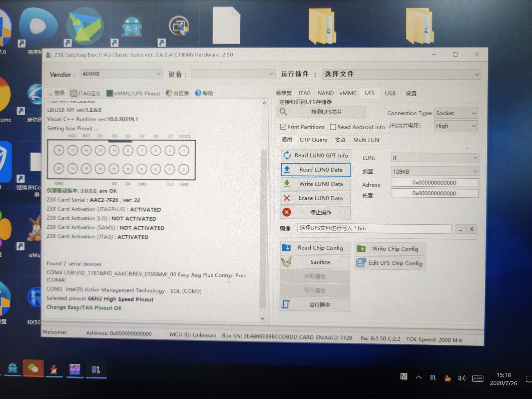Screen dimensions: 532x399
Task: Click the detect UFS chip magnifier icon
Action: (x=283, y=112)
